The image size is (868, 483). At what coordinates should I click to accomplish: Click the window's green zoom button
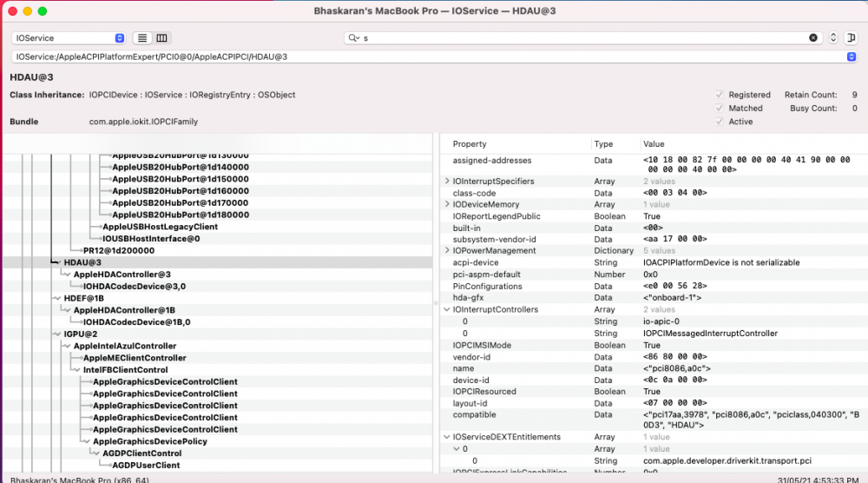pos(42,11)
